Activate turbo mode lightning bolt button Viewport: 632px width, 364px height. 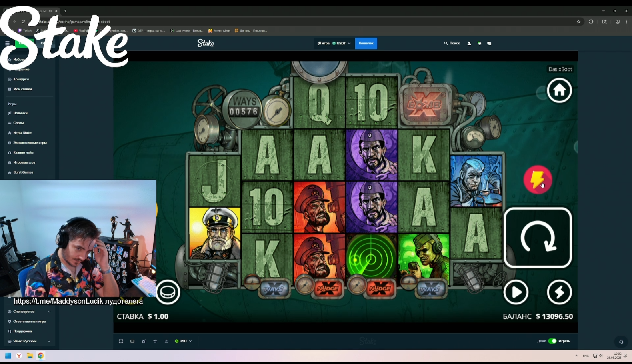click(x=559, y=292)
